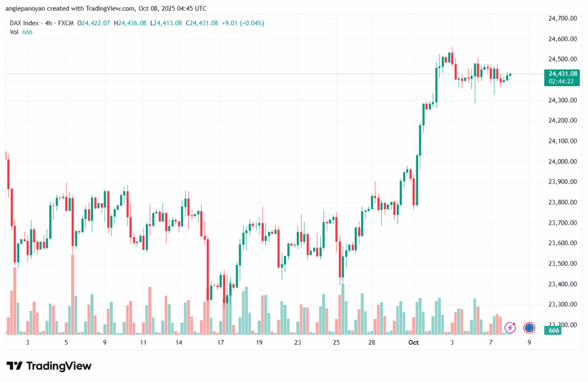The width and height of the screenshot is (588, 382).
Task: Select the DAX Index symbol title
Action: (x=27, y=23)
